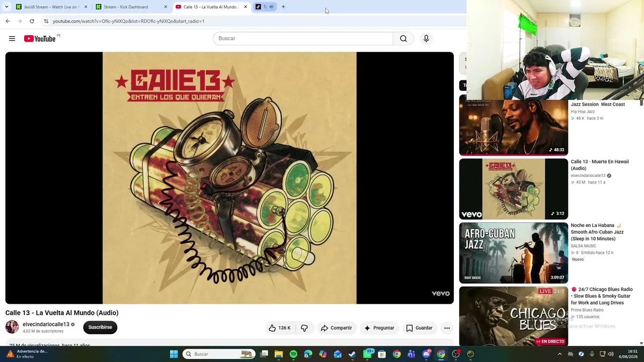Image resolution: width=644 pixels, height=362 pixels.
Task: Click the browser back arrow
Action: (x=8, y=21)
